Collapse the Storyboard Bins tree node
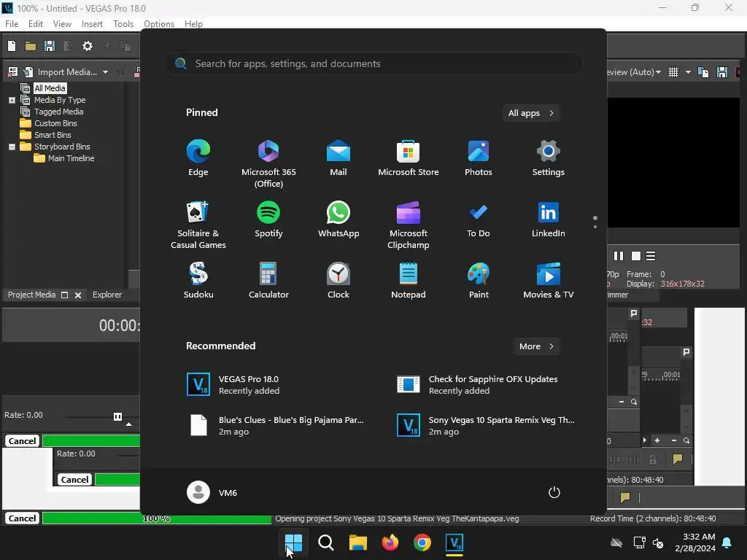This screenshot has height=560, width=747. [x=12, y=147]
